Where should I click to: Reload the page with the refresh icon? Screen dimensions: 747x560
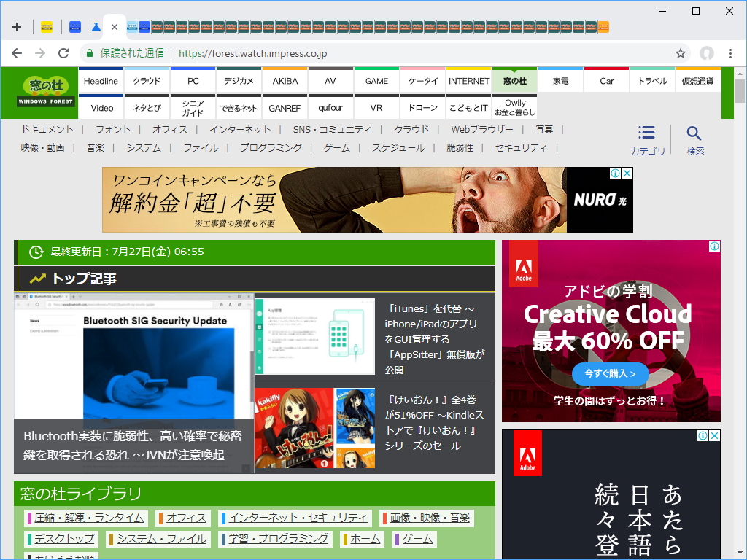click(63, 53)
